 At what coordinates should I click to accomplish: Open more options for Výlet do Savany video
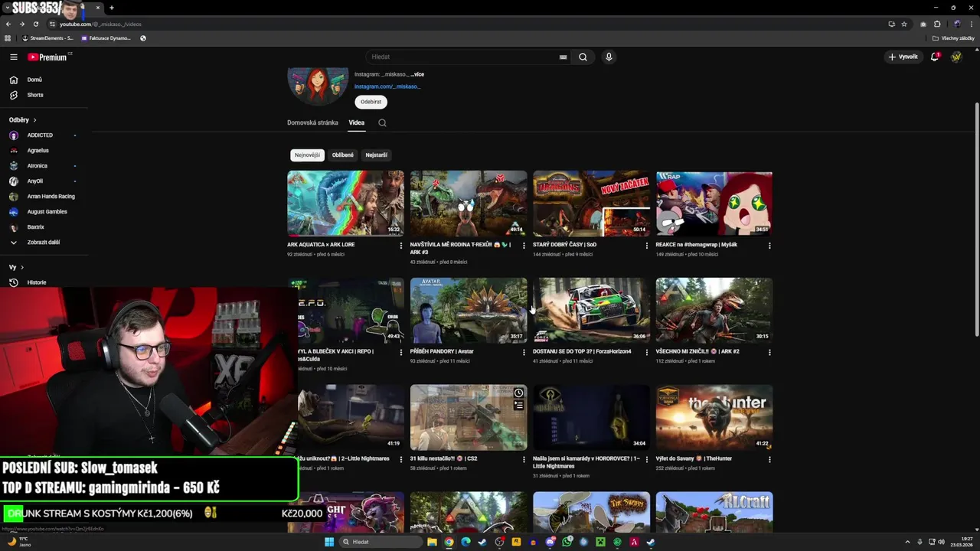click(x=769, y=460)
